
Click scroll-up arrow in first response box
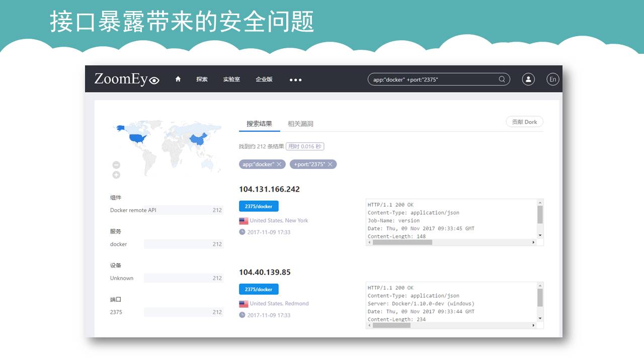(x=540, y=202)
